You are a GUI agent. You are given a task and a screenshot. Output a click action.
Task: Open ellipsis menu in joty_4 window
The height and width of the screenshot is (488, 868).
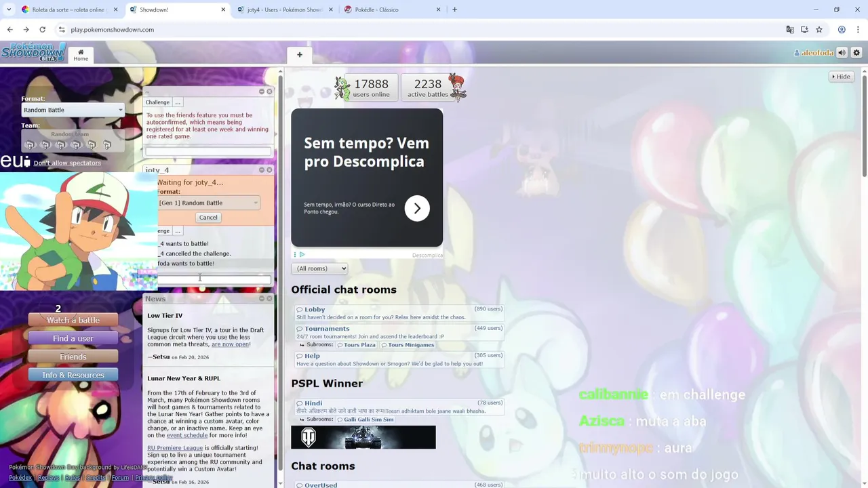(178, 231)
